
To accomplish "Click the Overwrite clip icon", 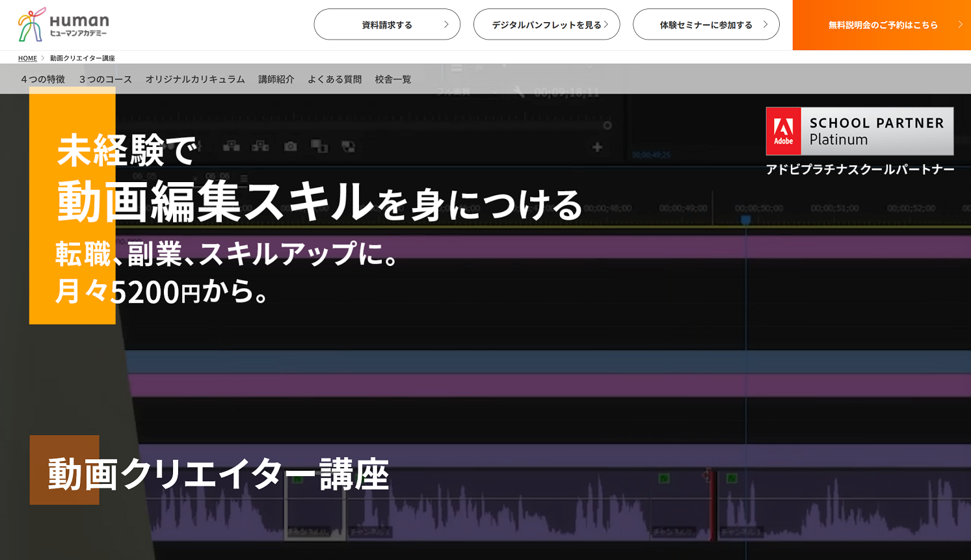I will coord(349,147).
